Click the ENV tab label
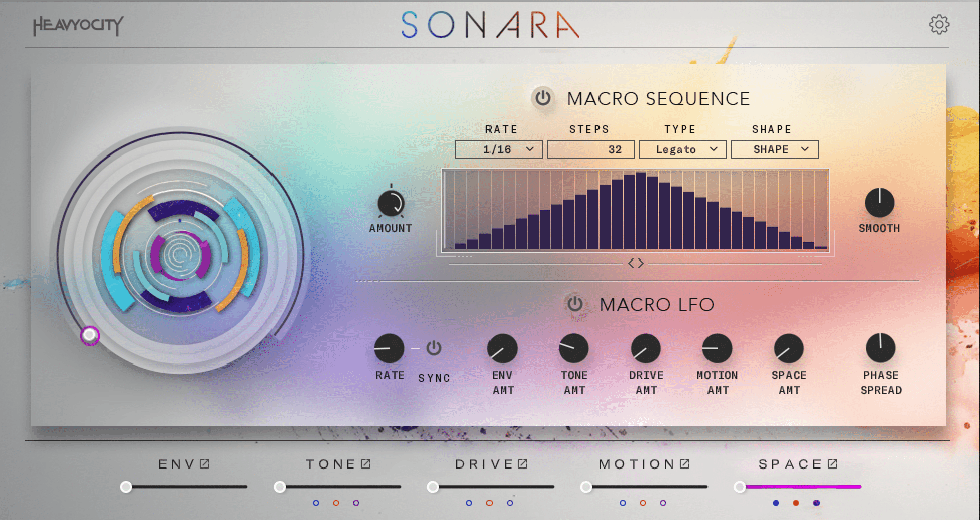The image size is (980, 520). point(177,464)
